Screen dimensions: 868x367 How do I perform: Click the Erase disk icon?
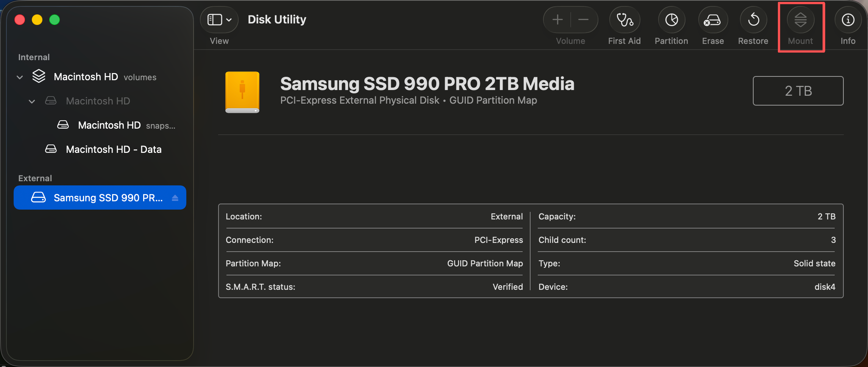pos(712,20)
